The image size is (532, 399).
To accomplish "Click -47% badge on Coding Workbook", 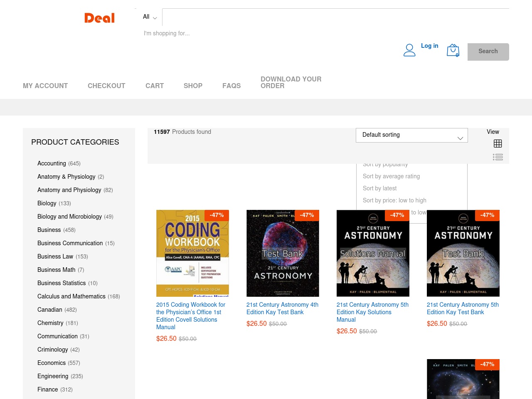I will 217,215.
